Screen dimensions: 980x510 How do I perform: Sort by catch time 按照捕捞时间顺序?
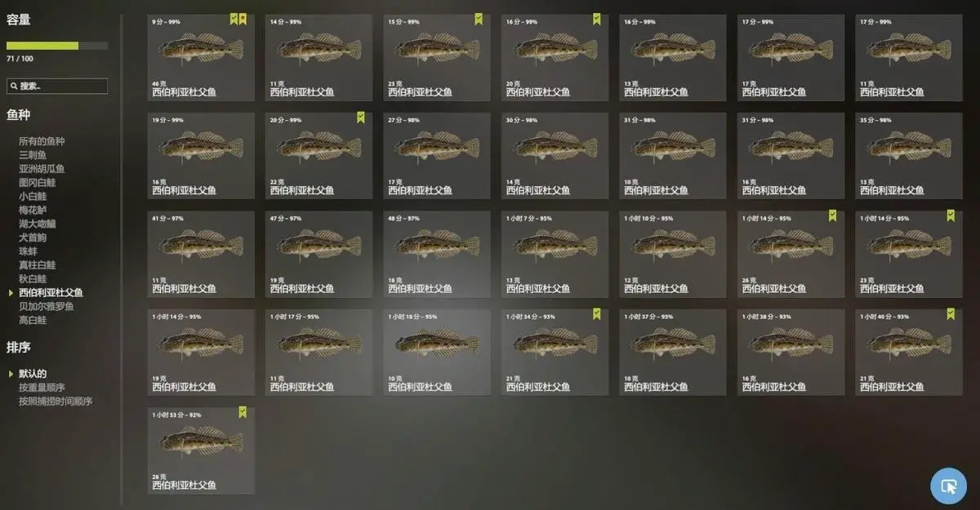56,401
